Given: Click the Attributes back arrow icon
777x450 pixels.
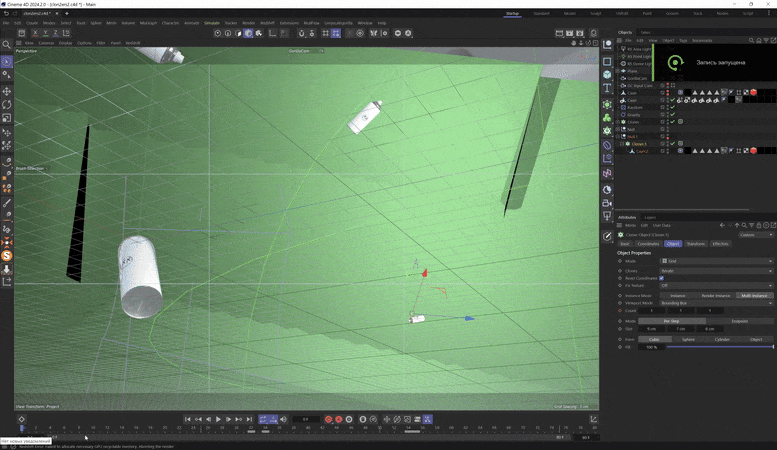Looking at the screenshot, I should pyautogui.click(x=722, y=225).
